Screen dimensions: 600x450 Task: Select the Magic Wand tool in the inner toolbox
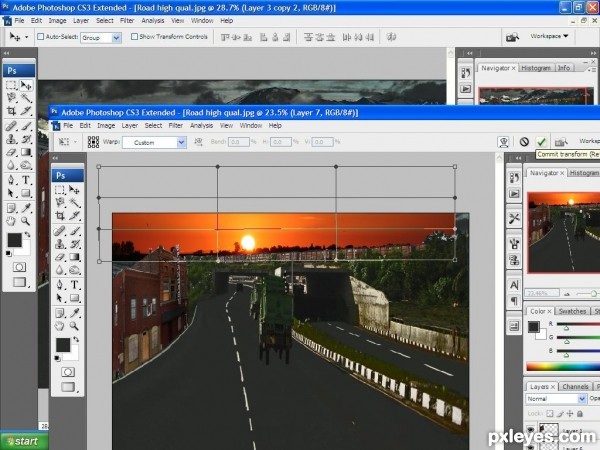coord(74,202)
